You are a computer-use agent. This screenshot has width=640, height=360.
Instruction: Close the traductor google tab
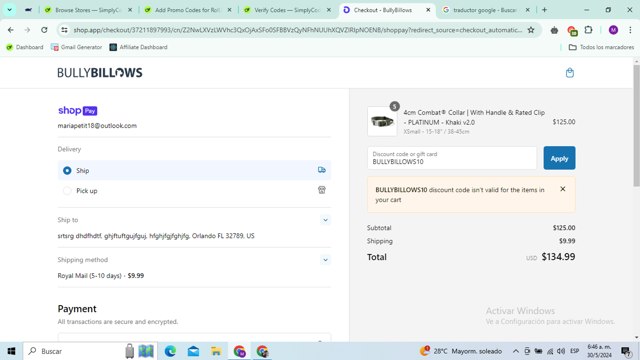click(x=527, y=10)
